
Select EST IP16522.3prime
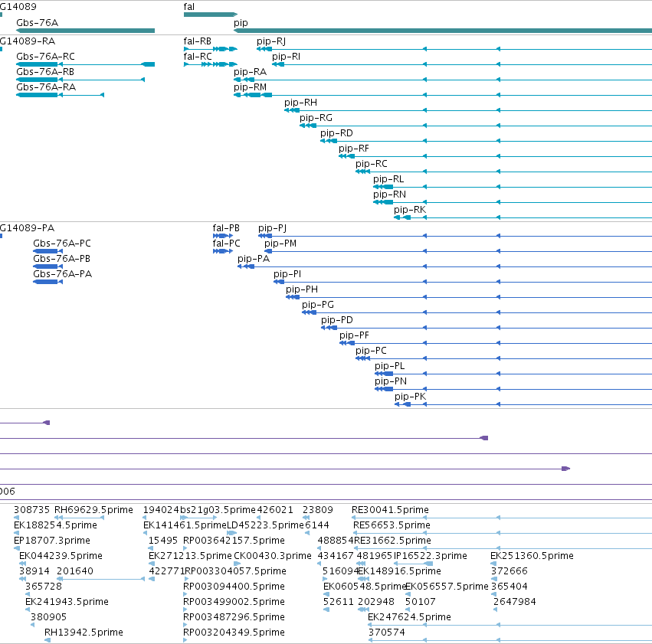(431, 556)
